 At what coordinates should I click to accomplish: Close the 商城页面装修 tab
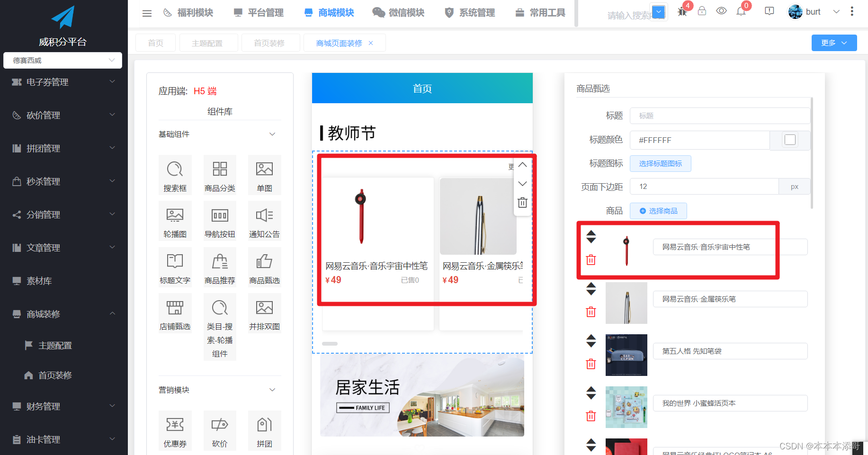[x=371, y=43]
